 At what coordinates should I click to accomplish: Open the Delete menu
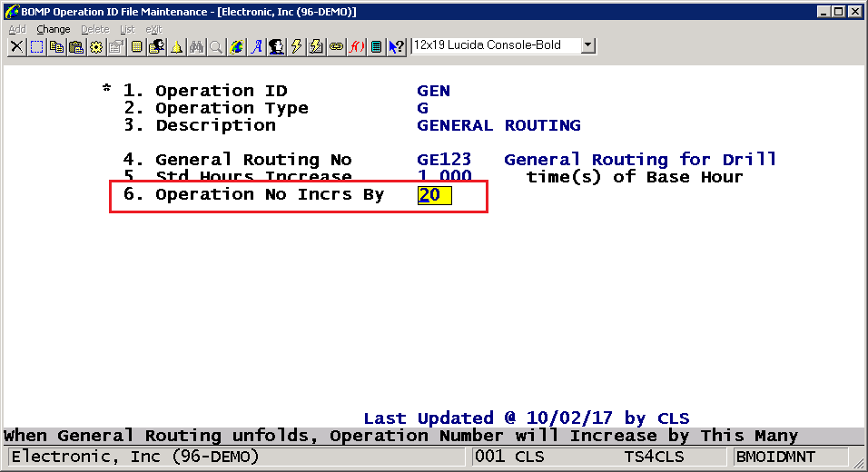[95, 29]
